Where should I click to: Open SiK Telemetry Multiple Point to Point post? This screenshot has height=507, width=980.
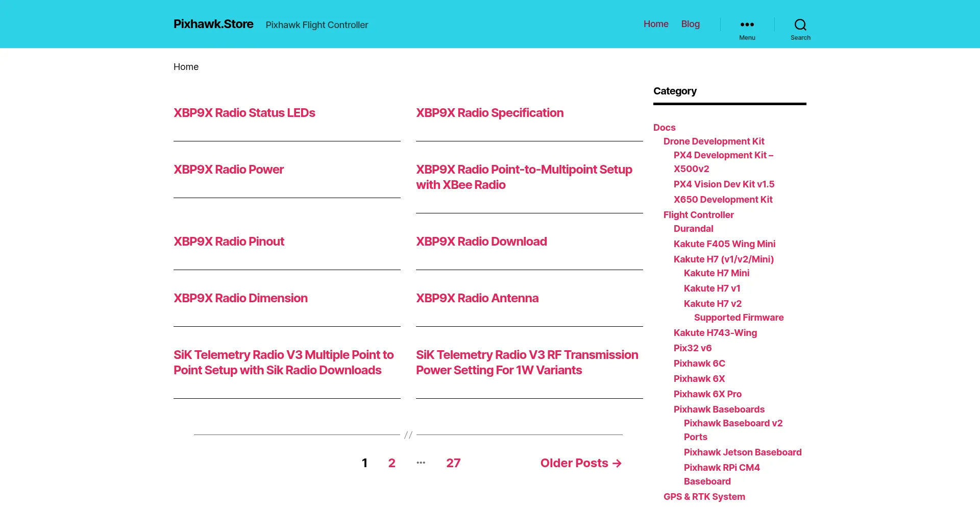coord(284,363)
